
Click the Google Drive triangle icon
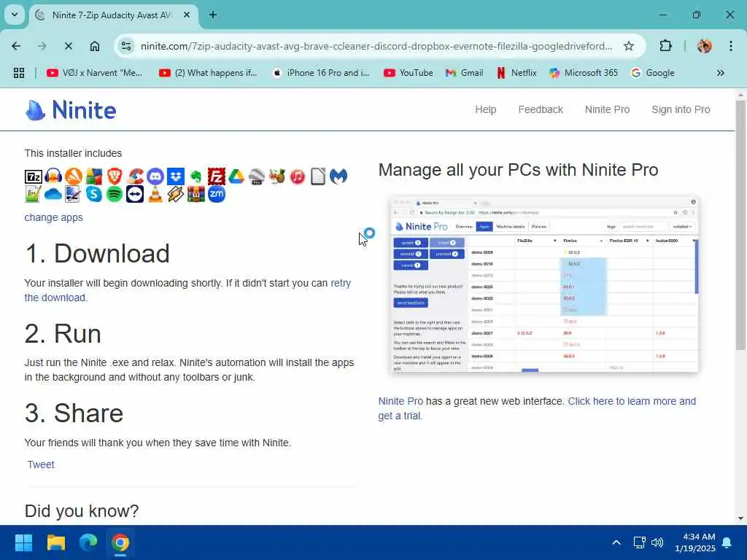pyautogui.click(x=236, y=176)
